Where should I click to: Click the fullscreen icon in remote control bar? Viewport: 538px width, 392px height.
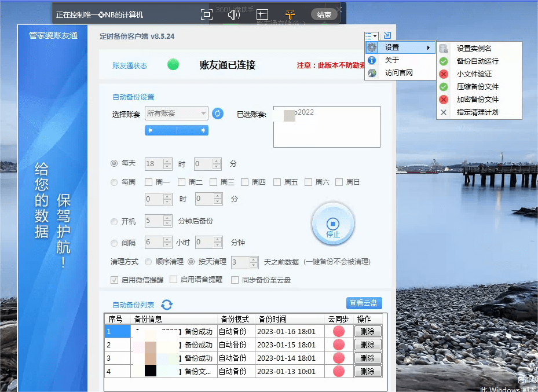tap(207, 14)
